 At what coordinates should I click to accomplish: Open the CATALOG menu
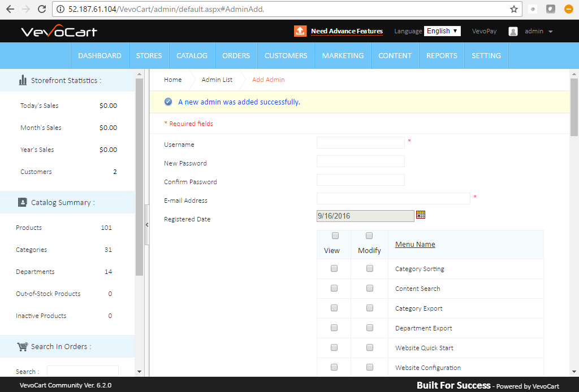tap(192, 56)
